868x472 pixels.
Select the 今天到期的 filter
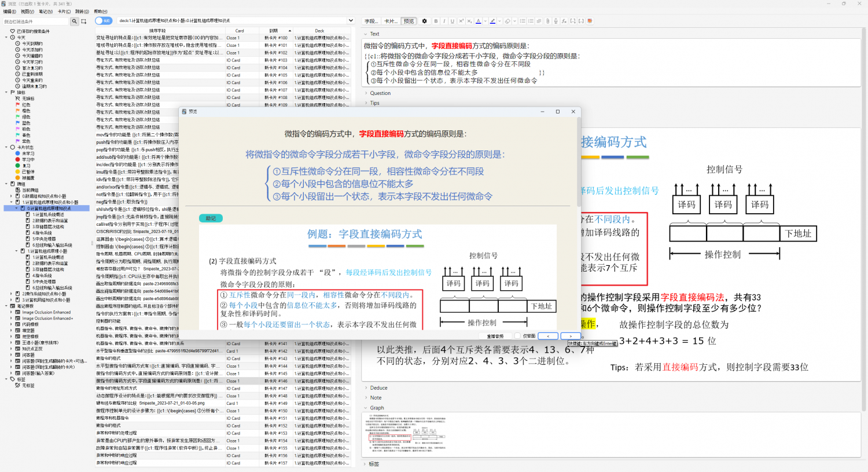pyautogui.click(x=32, y=43)
